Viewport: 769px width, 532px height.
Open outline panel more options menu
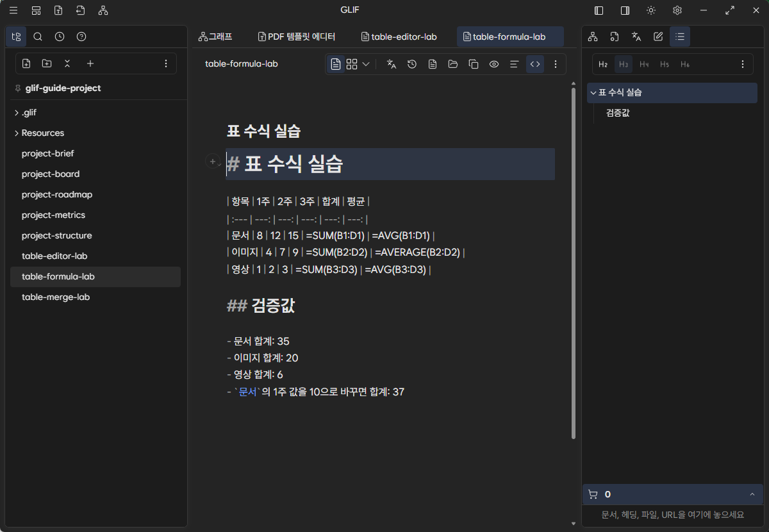tap(743, 64)
